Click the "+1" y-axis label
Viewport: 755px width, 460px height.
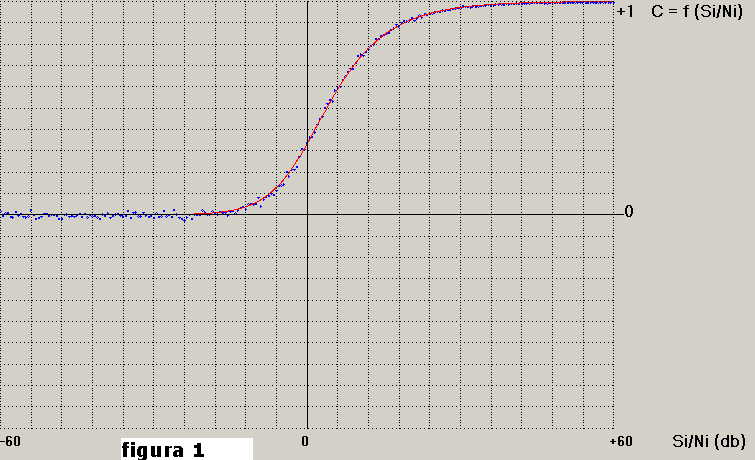tap(627, 12)
